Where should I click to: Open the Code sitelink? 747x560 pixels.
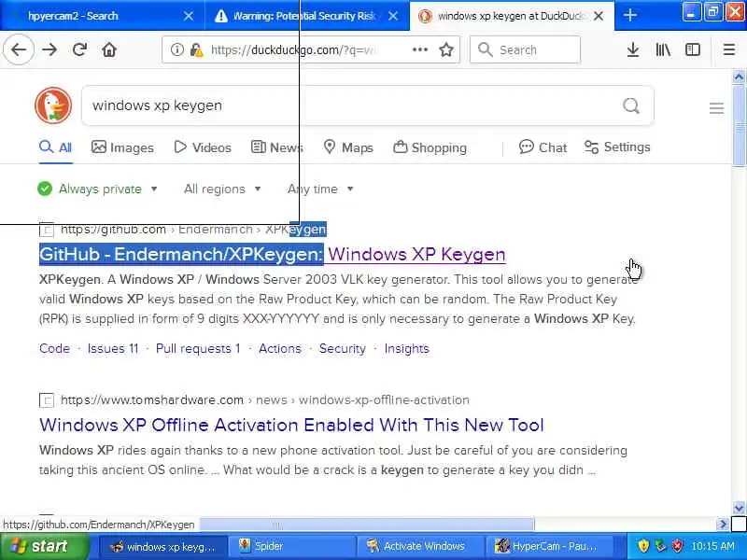click(55, 348)
